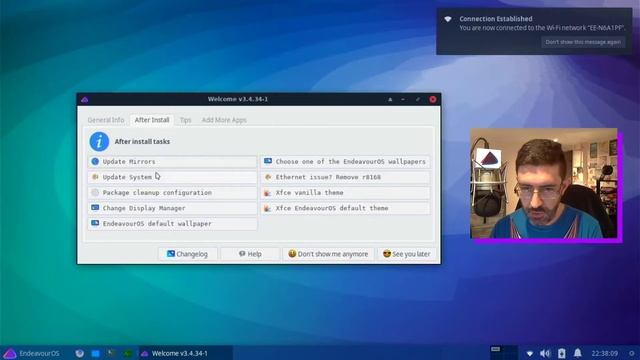Screen dimensions: 640x360
Task: Click Ethernet issue? Remove r8168
Action: coord(345,177)
